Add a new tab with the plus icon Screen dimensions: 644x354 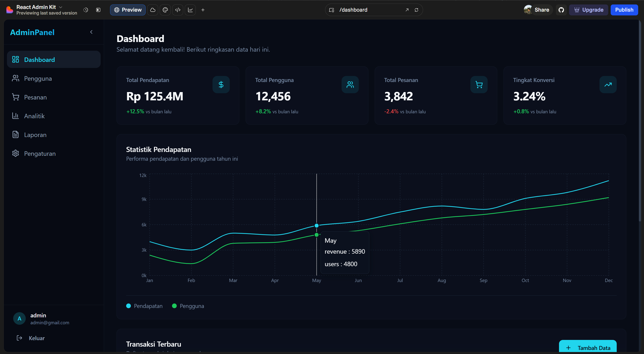coord(203,10)
